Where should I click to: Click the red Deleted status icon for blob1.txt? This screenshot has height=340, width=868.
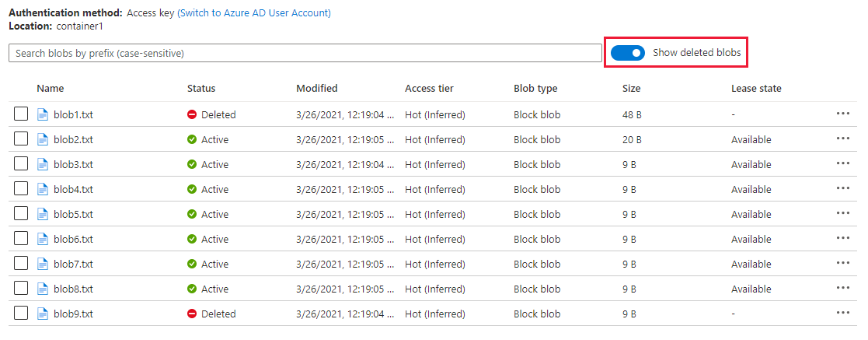point(192,114)
